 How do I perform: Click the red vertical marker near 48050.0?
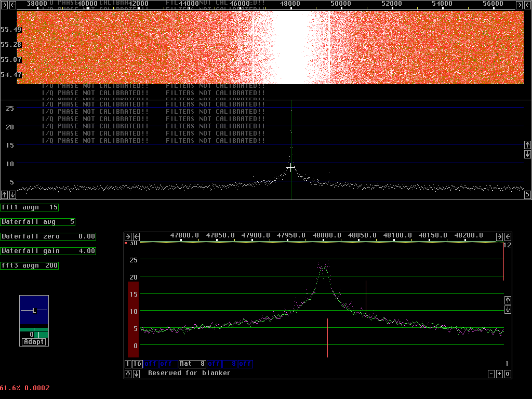(x=366, y=299)
